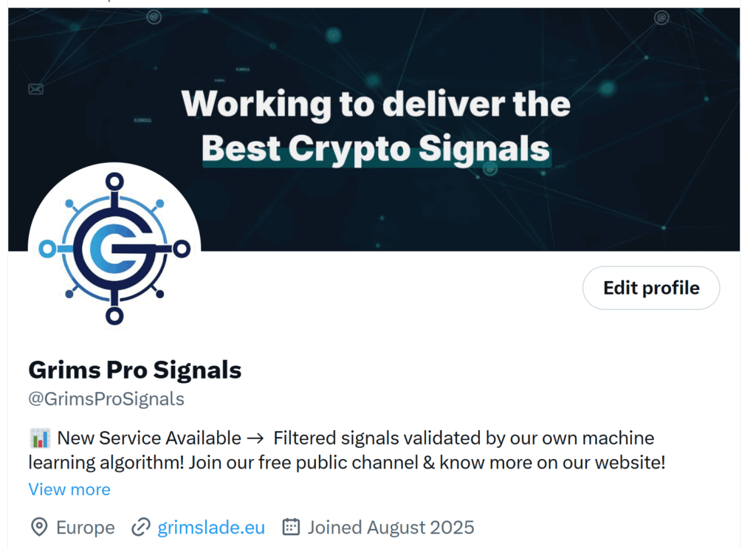
Task: Click the Europe location text
Action: pyautogui.click(x=85, y=528)
